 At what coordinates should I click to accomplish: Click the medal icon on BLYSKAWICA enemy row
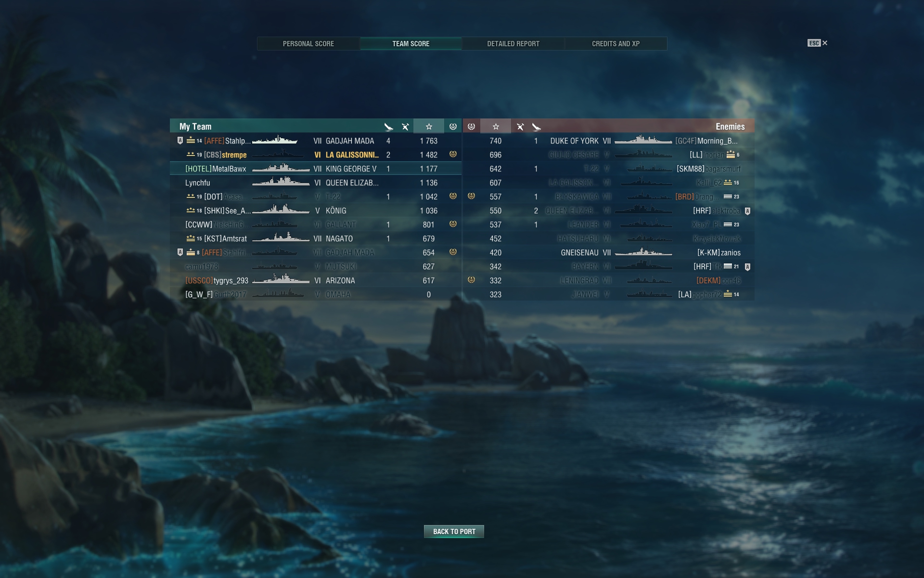471,196
